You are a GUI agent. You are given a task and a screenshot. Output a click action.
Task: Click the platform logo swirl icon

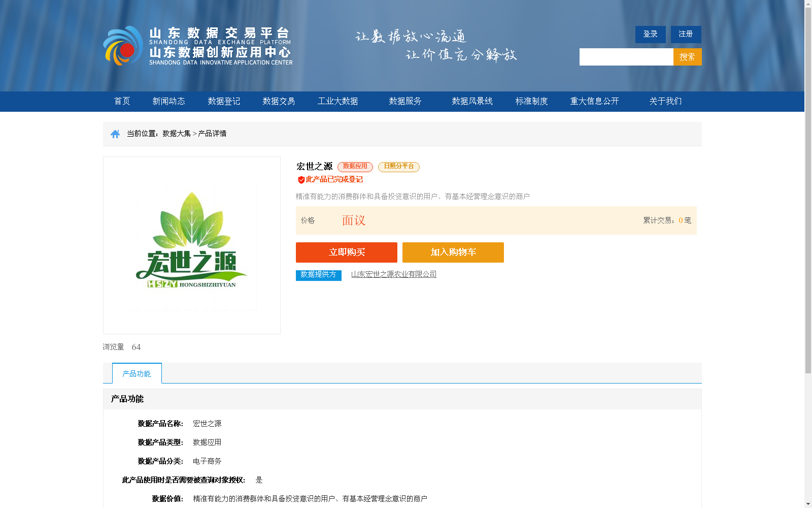[123, 46]
